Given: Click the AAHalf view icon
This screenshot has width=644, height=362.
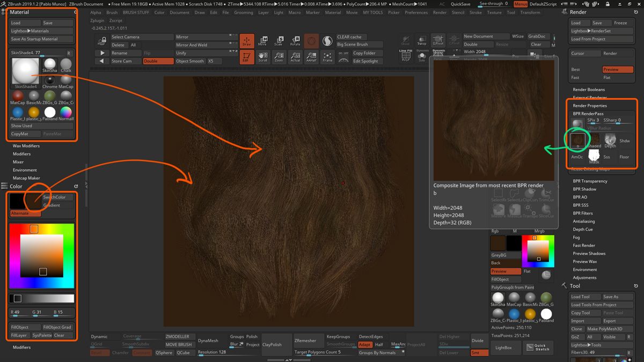Looking at the screenshot, I should pos(311,57).
